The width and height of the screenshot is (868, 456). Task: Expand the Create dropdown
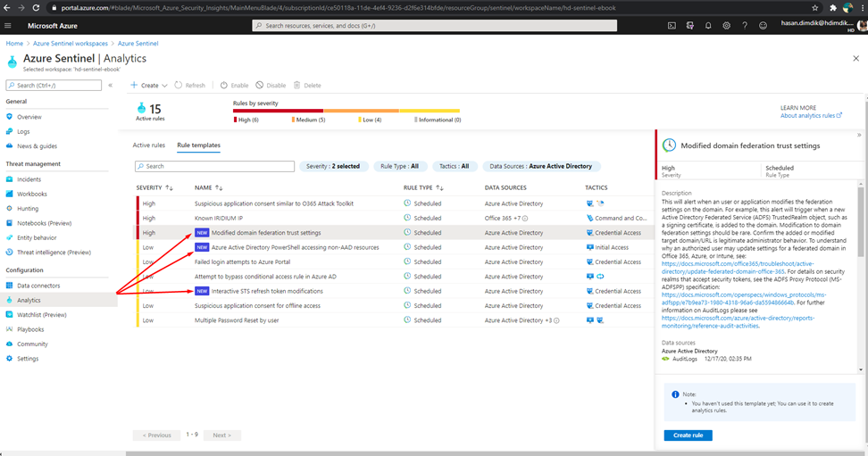click(149, 86)
